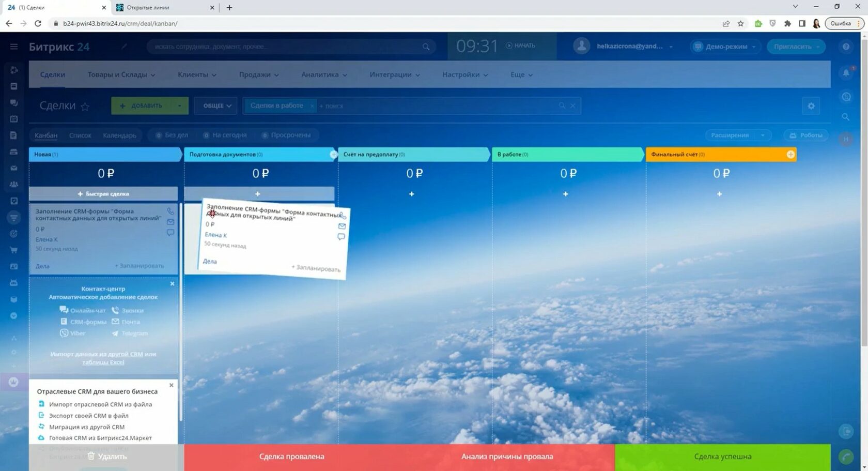Open the Расширения dropdown
This screenshot has height=471, width=868.
point(738,135)
